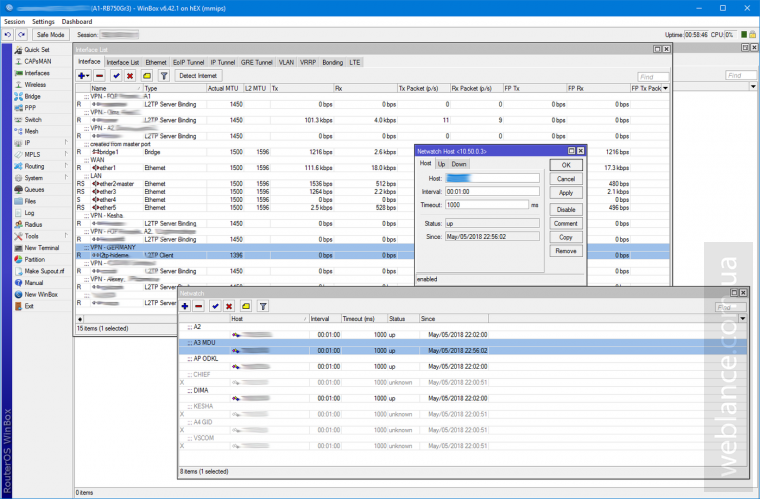Open Dashboard menu
Image resolution: width=760 pixels, height=499 pixels.
(77, 21)
